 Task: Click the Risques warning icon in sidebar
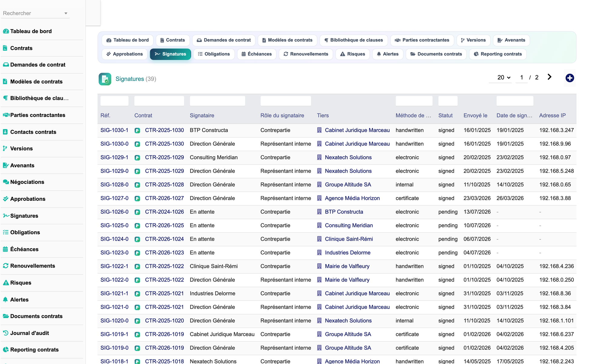6,283
